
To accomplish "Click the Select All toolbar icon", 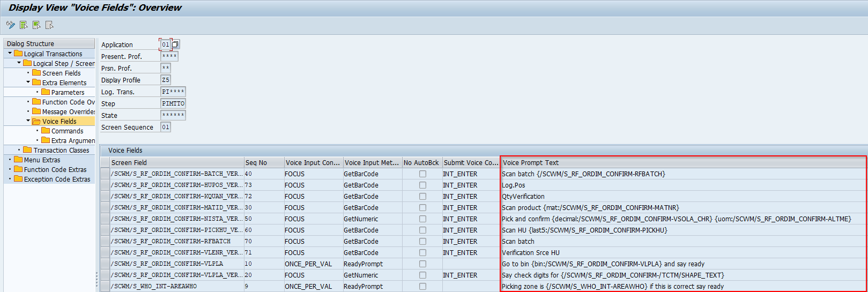I will [x=24, y=25].
